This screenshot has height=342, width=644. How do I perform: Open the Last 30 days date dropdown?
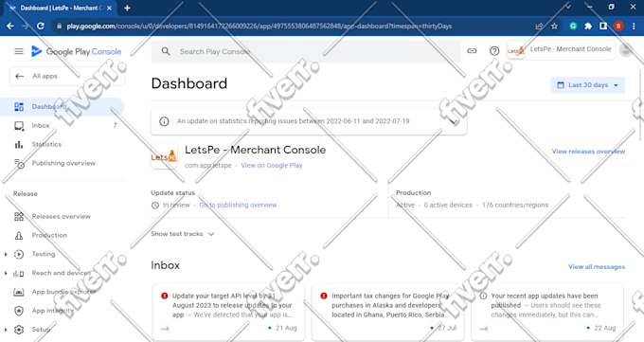[x=588, y=85]
